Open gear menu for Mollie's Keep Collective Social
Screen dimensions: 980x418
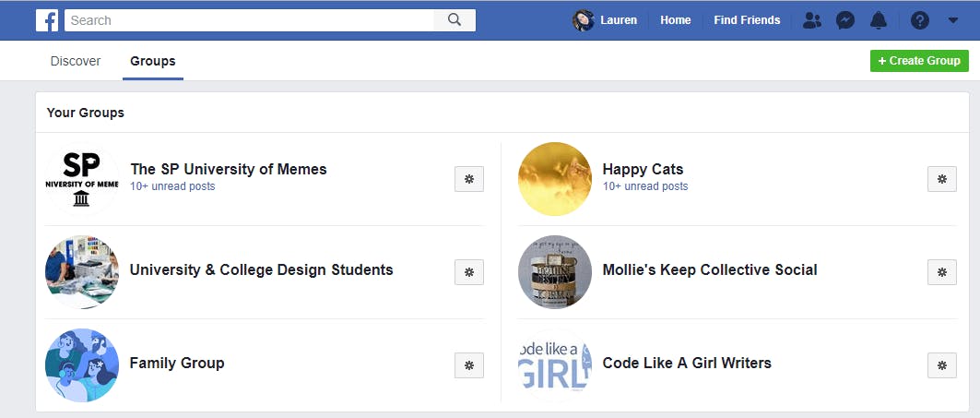point(942,272)
